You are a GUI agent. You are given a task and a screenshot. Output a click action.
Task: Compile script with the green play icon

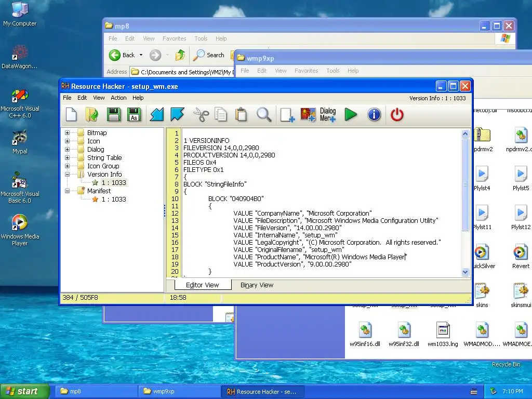click(x=351, y=114)
